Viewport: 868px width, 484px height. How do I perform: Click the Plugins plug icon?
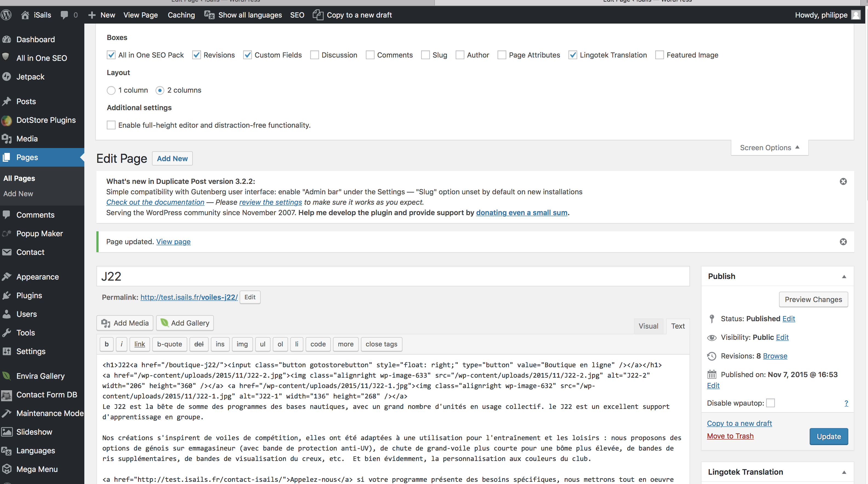(x=6, y=295)
